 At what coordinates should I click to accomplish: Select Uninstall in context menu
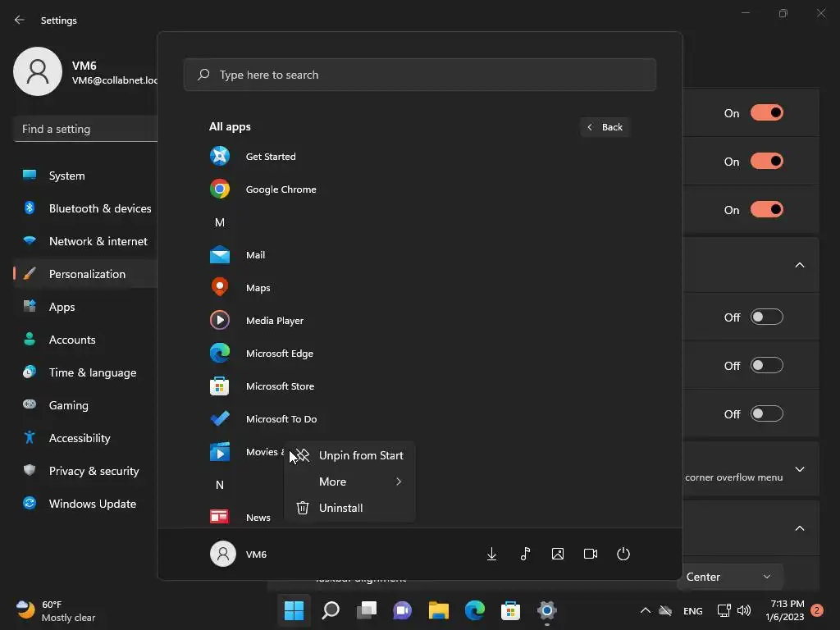coord(349,508)
